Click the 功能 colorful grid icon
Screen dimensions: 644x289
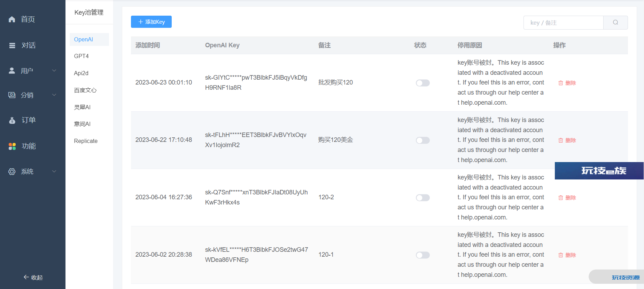coord(12,146)
